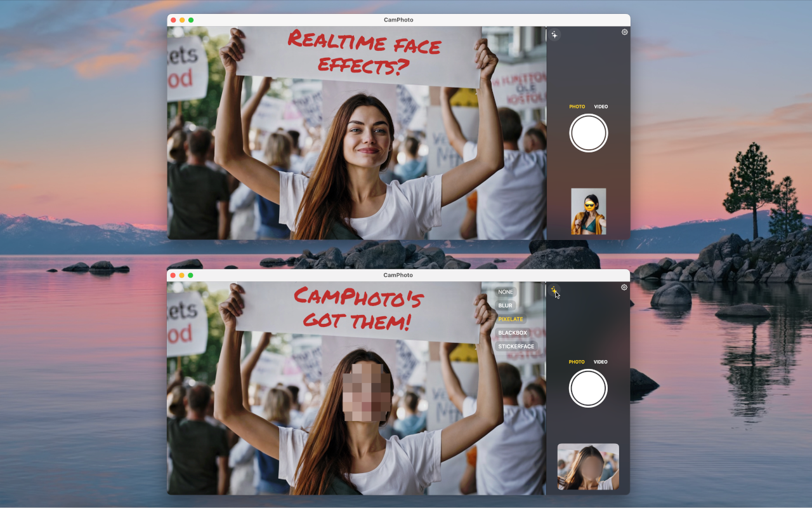Enable the BLACKBOX face effect
Screen dimensions: 812x508
tap(511, 332)
